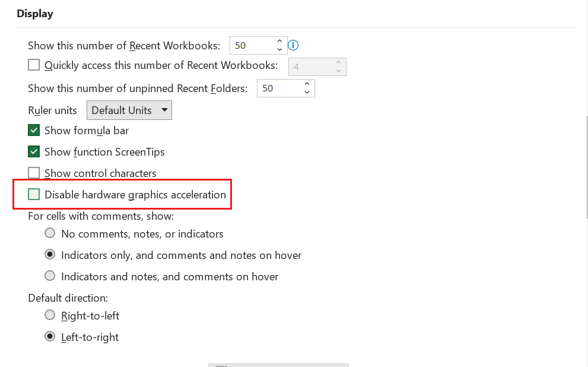The image size is (588, 367).
Task: Click 'Show this number of Recent Workbooks:' label
Action: click(x=124, y=45)
